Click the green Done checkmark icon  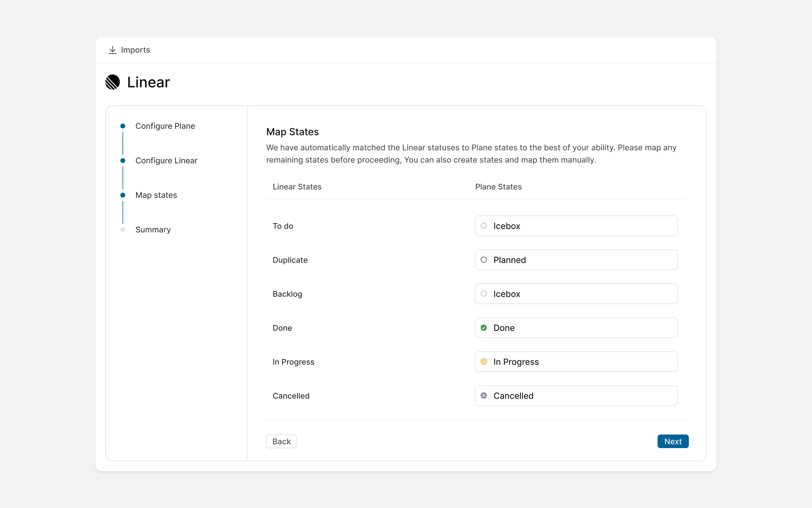(x=484, y=328)
